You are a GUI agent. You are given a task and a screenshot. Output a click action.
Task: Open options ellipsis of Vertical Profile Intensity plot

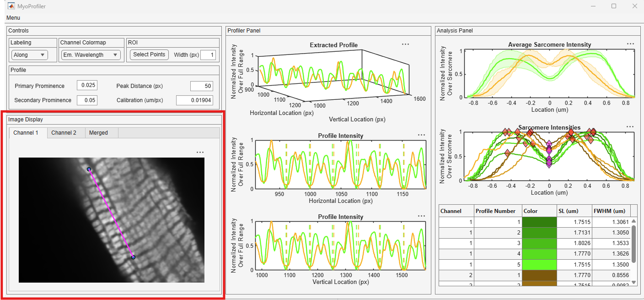421,216
